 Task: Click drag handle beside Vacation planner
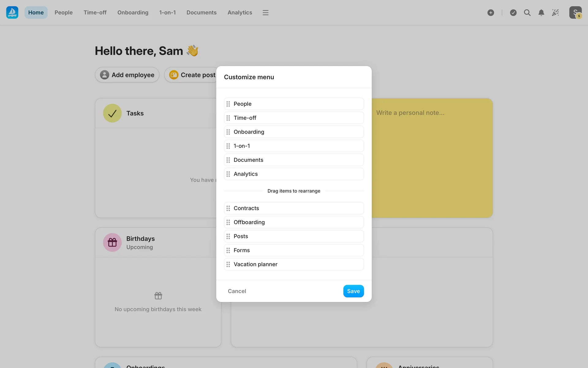pos(228,264)
